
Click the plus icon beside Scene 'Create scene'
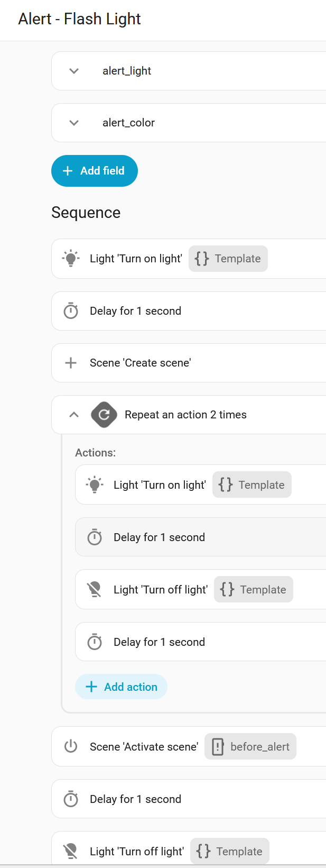(71, 363)
